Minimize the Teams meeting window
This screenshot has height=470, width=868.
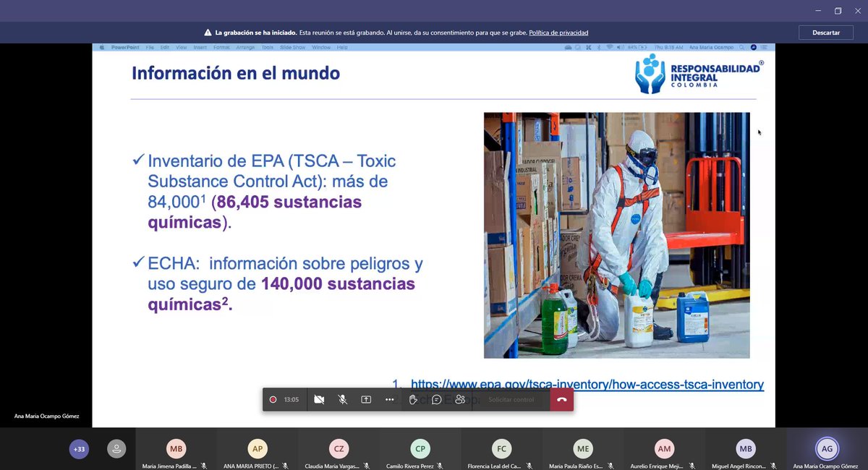point(818,10)
